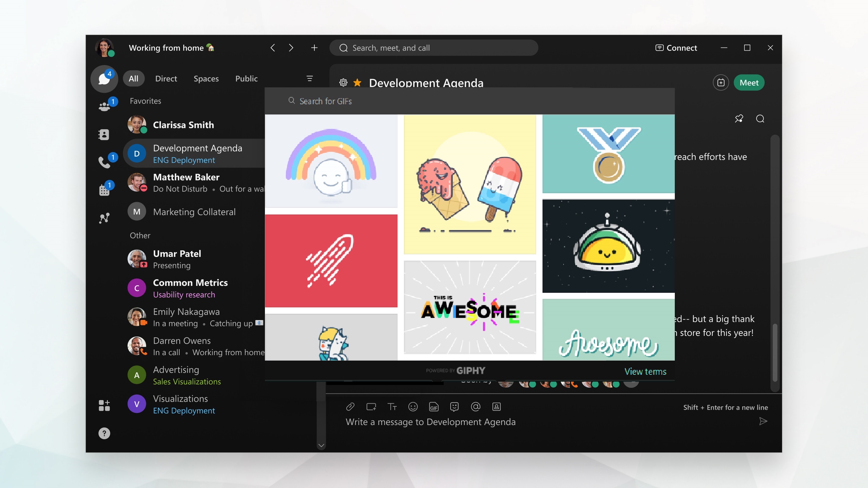Click the attachment icon in message toolbar
This screenshot has width=868, height=488.
coord(350,406)
